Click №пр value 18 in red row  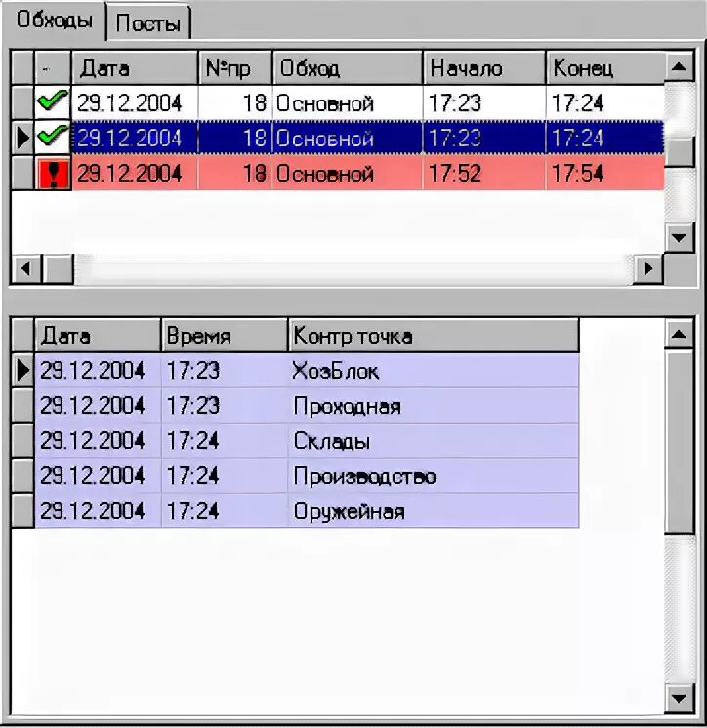click(x=235, y=173)
